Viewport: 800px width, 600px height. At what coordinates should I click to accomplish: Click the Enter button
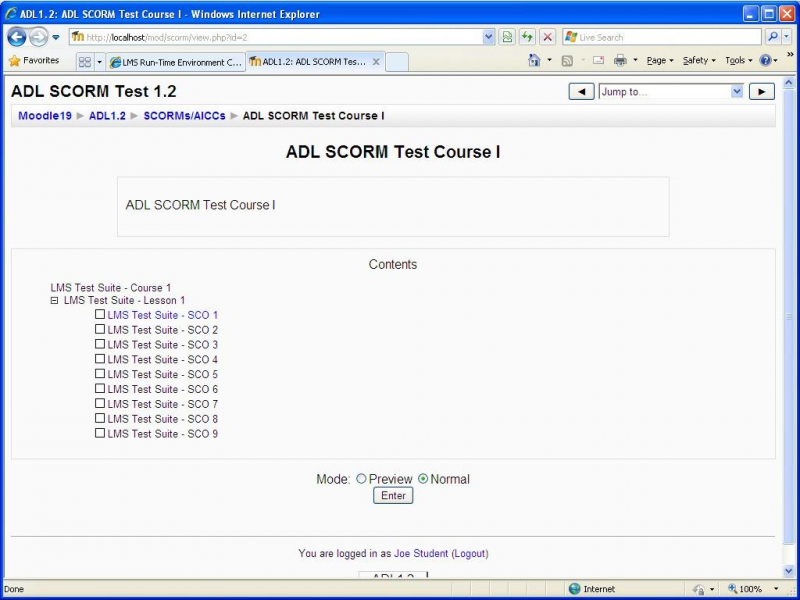click(393, 495)
